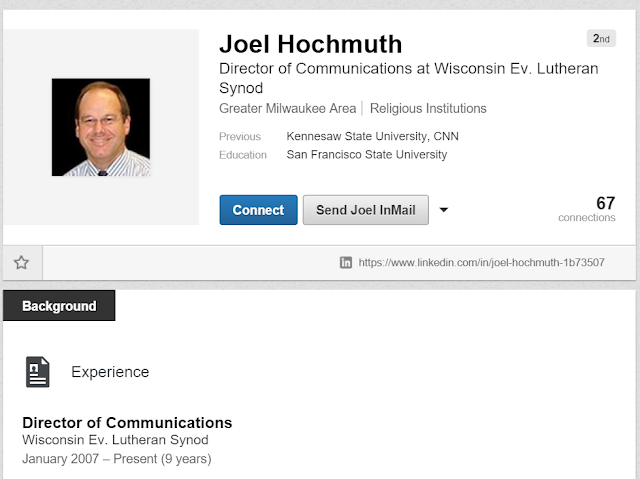Open the dropdown arrow next to Send InMail
Screen dimensions: 640x479
coord(444,210)
